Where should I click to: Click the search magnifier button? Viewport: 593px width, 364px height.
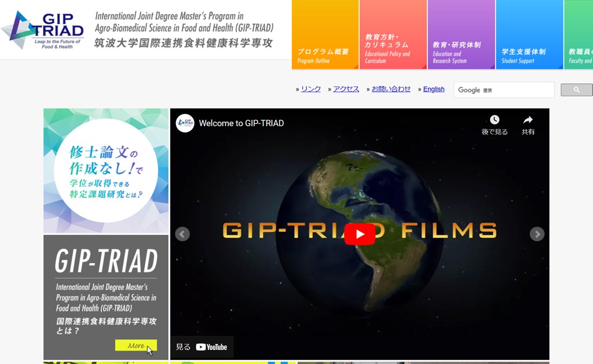click(x=576, y=90)
